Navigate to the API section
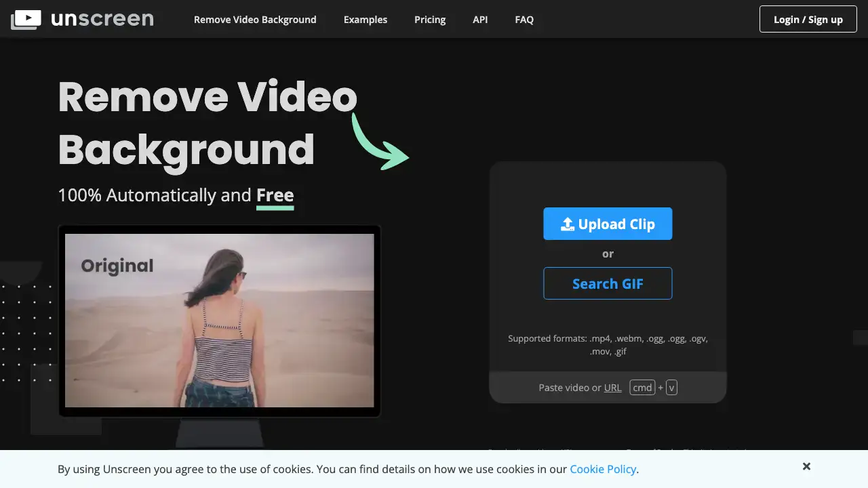 coord(480,20)
